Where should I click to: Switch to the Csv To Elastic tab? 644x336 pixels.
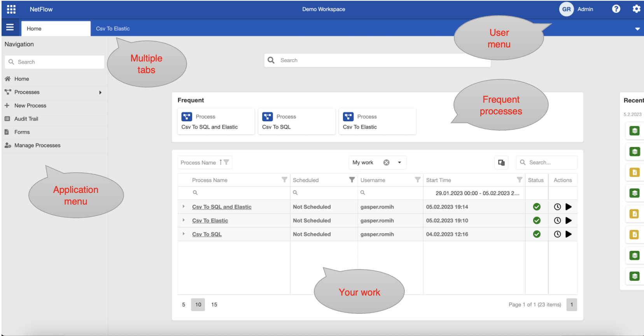point(113,29)
